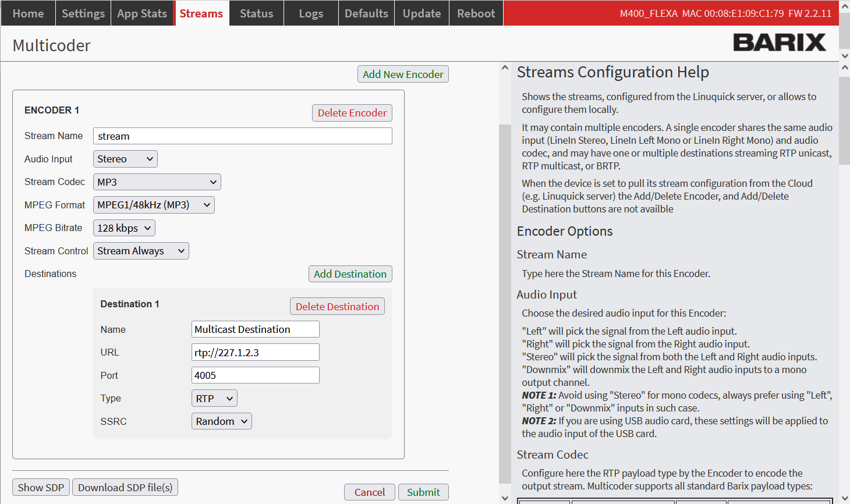
Task: Select destination Type dropdown
Action: click(x=214, y=399)
